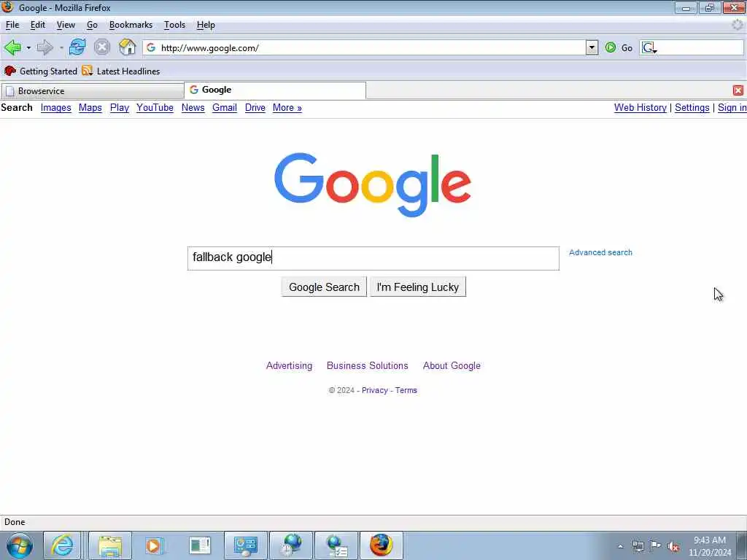Open the search engine selector icon
The width and height of the screenshot is (747, 560).
point(649,47)
